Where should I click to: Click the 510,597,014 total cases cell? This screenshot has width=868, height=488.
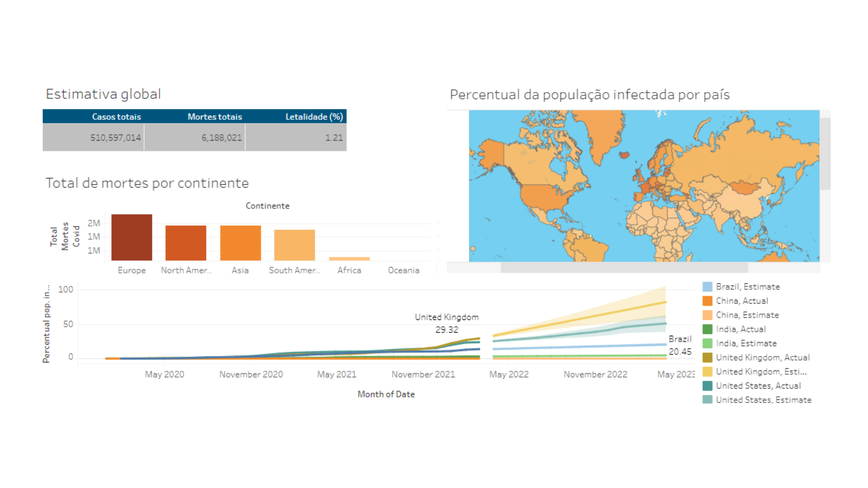[115, 137]
